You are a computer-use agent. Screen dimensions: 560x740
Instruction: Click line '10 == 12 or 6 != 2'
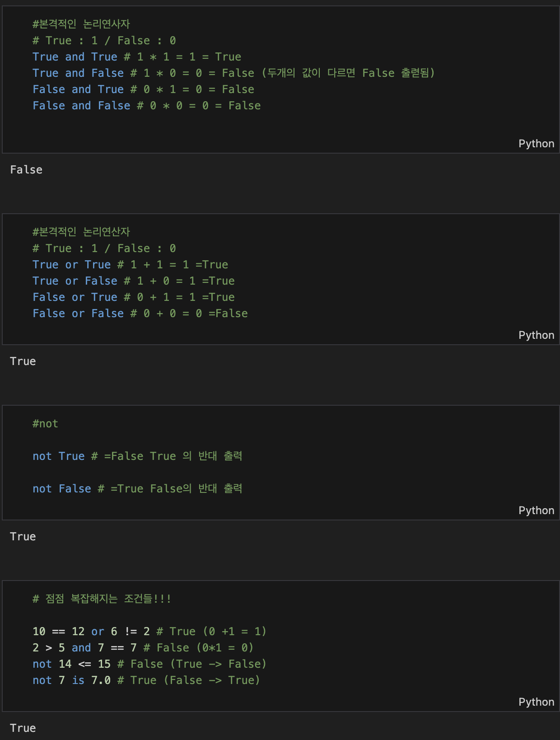[149, 632]
